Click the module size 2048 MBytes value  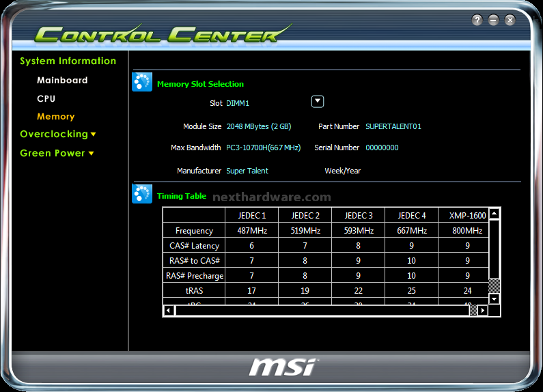[x=259, y=126]
